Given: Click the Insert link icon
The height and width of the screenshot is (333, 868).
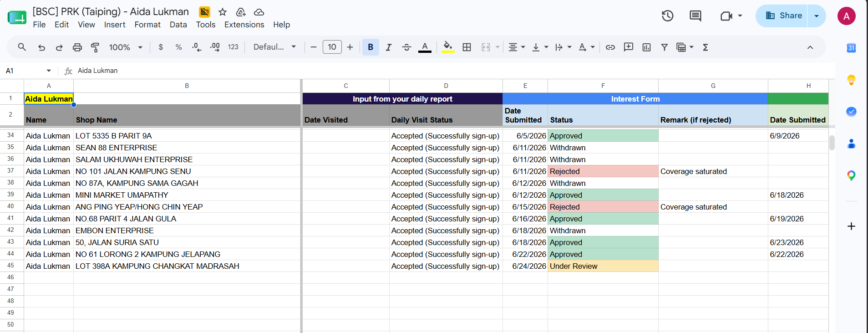Looking at the screenshot, I should (x=610, y=47).
